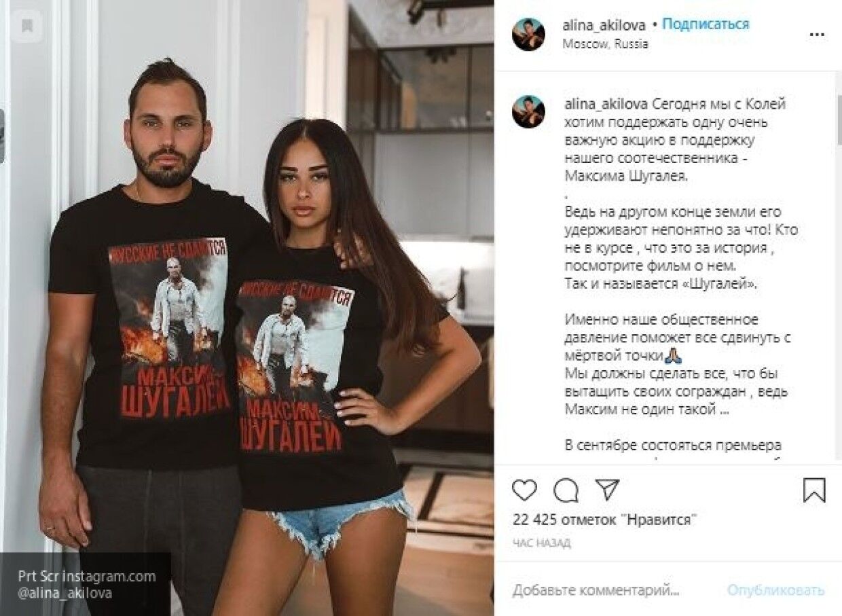Open the Moscow, Russia location link
This screenshot has width=842, height=616.
606,43
